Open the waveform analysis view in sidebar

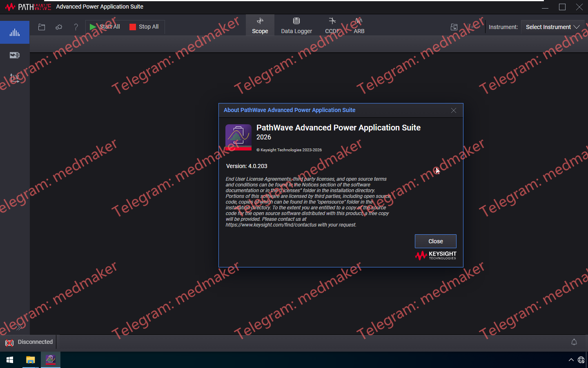coord(15,32)
